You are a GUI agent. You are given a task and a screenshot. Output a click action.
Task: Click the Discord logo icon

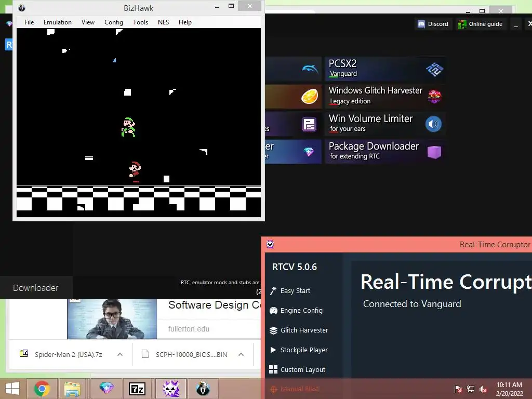pos(421,24)
